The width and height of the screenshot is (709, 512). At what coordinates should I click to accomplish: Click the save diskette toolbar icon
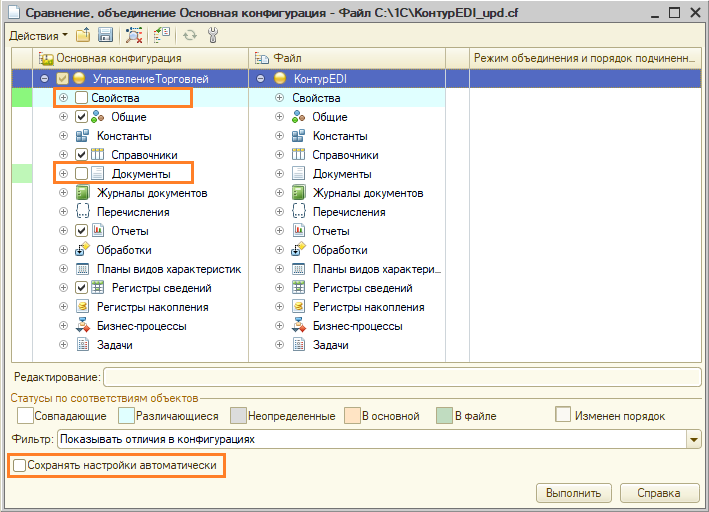[105, 35]
